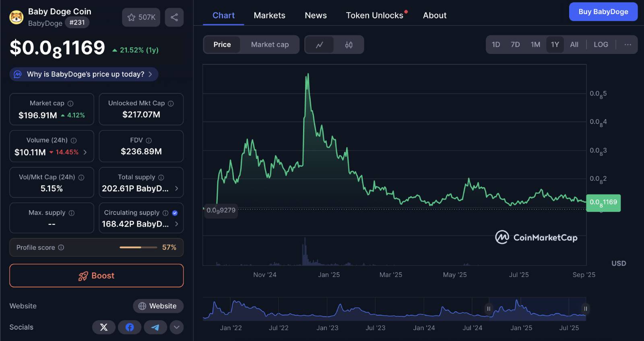Viewport: 644px width, 341px height.
Task: Open the share icon button
Action: coord(174,17)
